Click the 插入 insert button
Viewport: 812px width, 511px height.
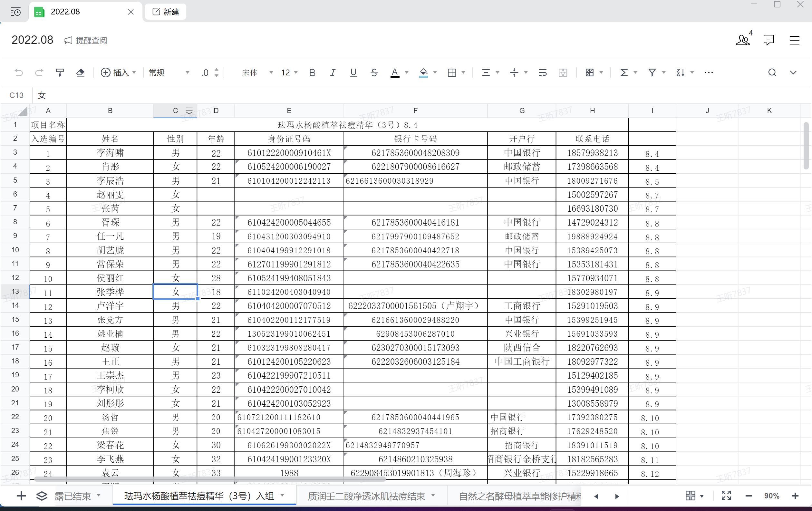pyautogui.click(x=118, y=72)
